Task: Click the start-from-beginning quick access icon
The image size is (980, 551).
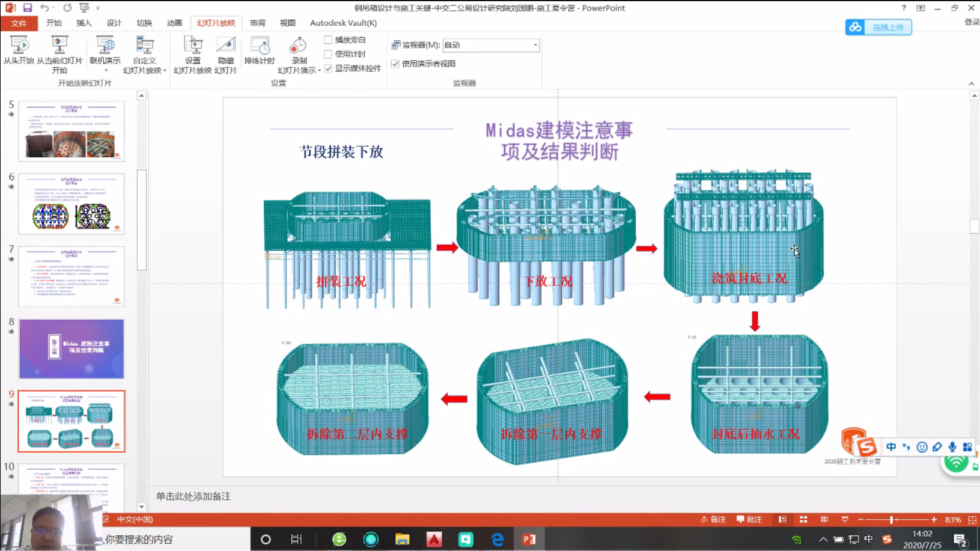Action: click(x=84, y=8)
